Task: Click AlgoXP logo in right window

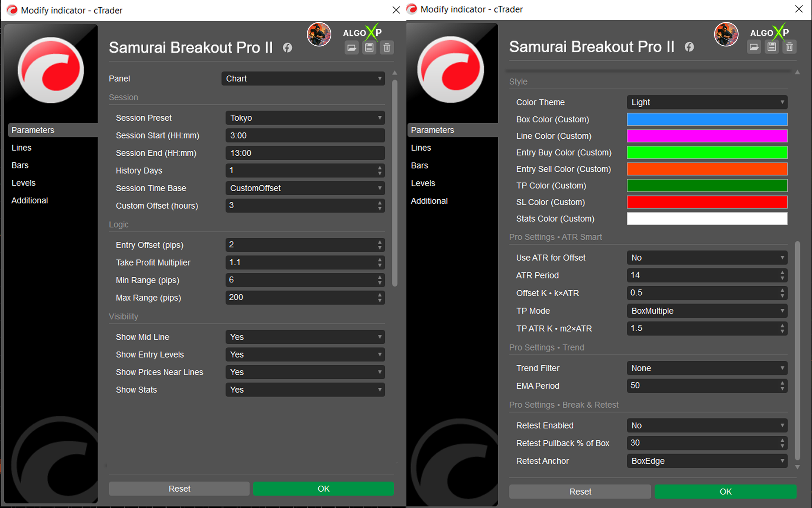Action: coord(770,32)
